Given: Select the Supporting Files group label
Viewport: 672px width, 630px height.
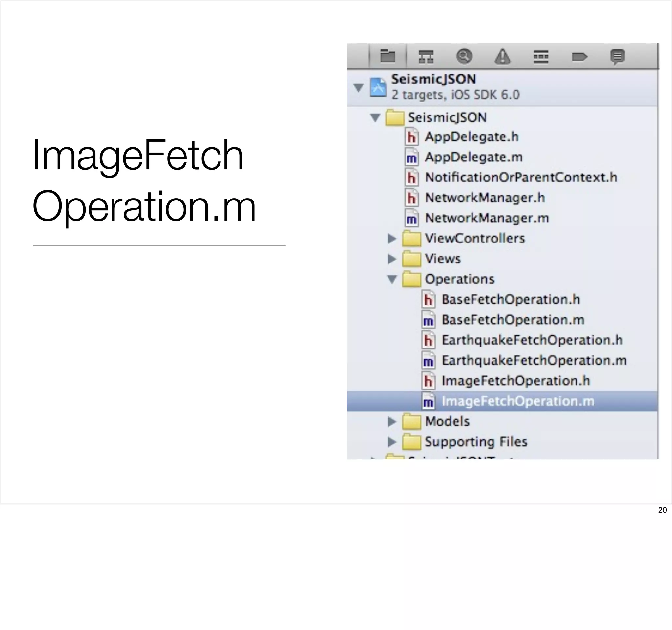Looking at the screenshot, I should (x=476, y=442).
